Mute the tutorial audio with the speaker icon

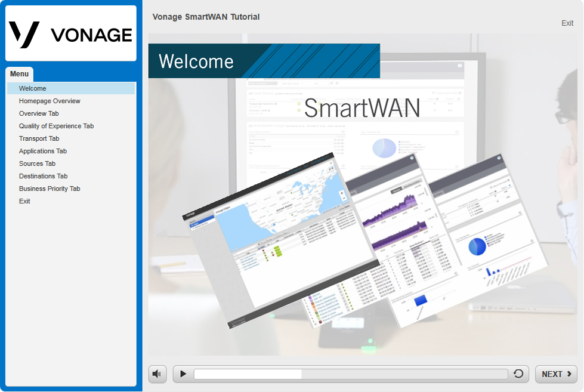157,374
